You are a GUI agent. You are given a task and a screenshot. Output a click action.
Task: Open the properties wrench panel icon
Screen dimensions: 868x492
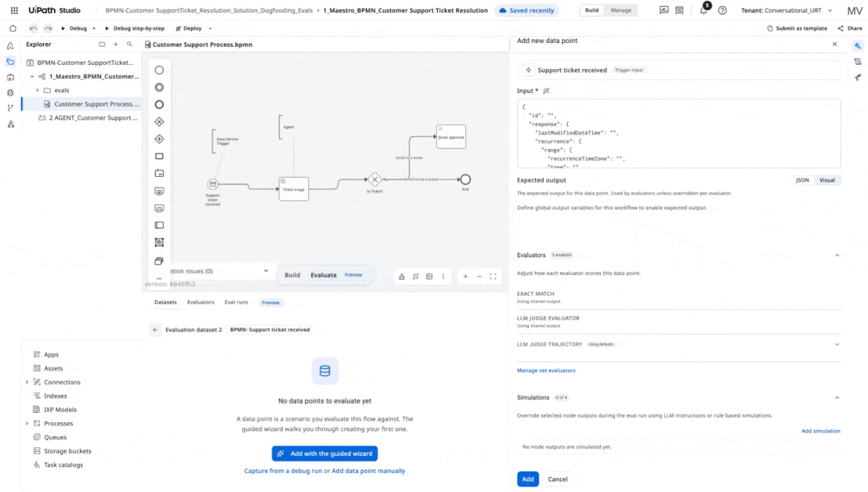(858, 46)
